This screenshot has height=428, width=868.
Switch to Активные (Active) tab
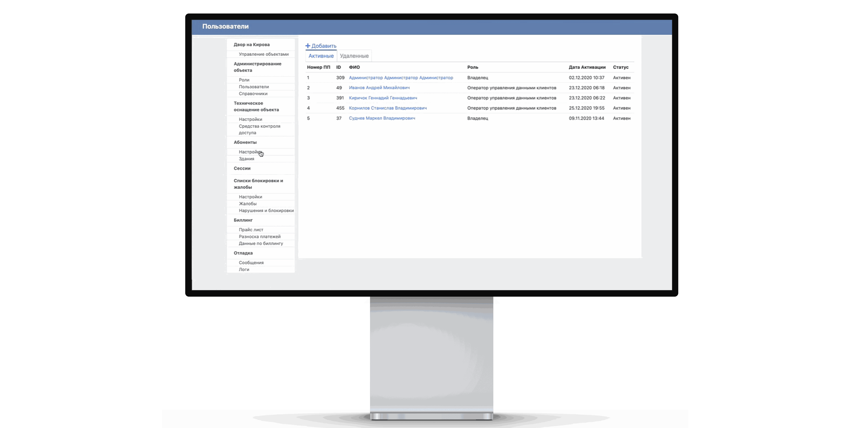tap(321, 55)
